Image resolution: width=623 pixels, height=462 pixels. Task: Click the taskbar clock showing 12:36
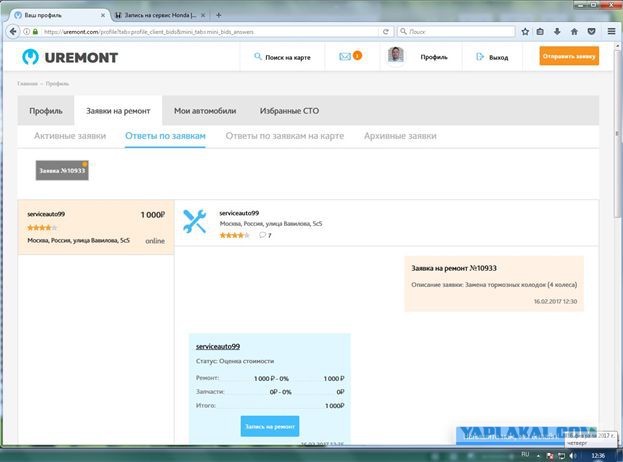[x=598, y=456]
